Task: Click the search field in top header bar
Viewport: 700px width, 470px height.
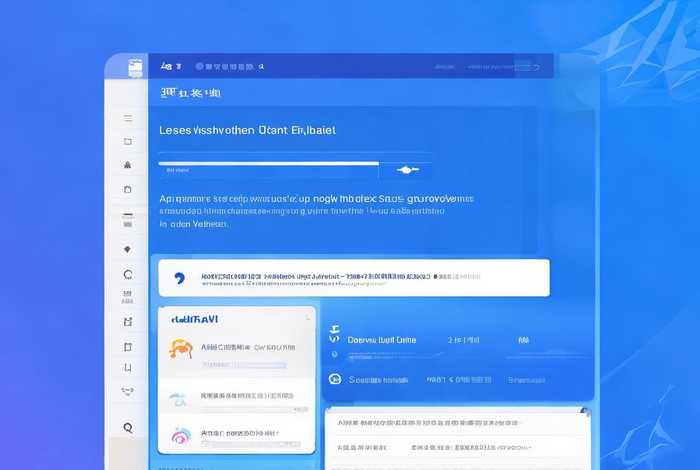Action: tap(230, 67)
